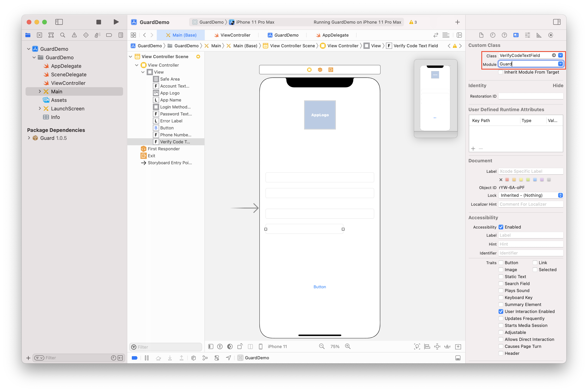
Task: Open the Lock popup menu
Action: tap(531, 195)
